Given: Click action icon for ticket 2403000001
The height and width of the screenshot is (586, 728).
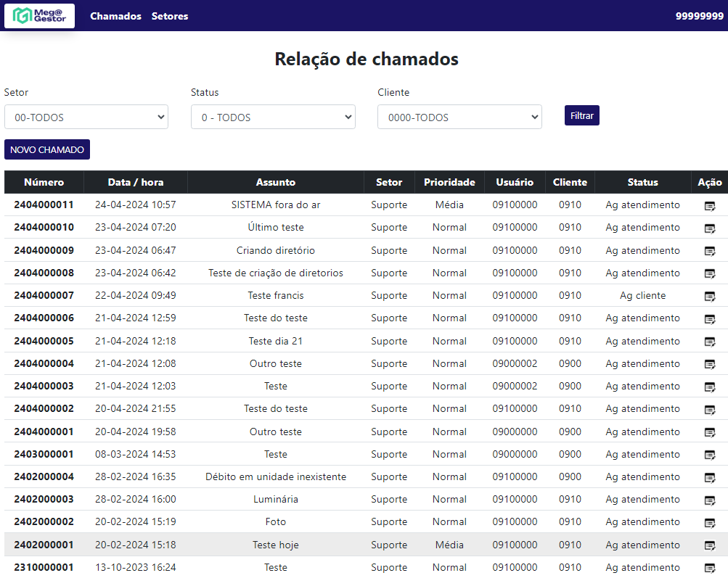Looking at the screenshot, I should [x=709, y=455].
